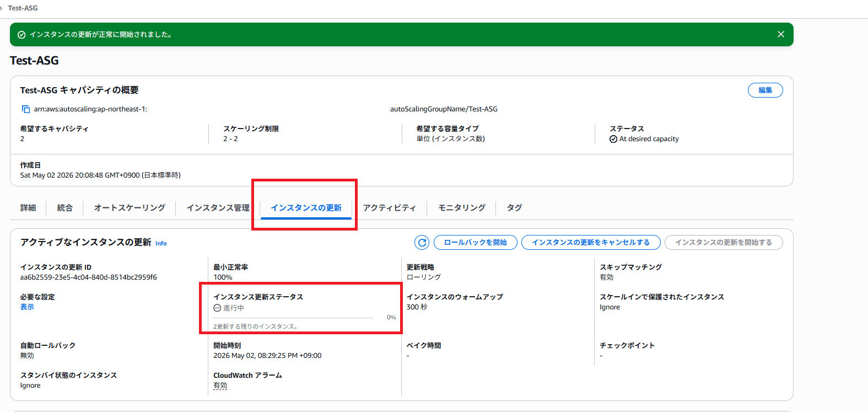Click the 有効 link under CloudWatch アラーム
Image resolution: width=868 pixels, height=412 pixels.
click(220, 386)
